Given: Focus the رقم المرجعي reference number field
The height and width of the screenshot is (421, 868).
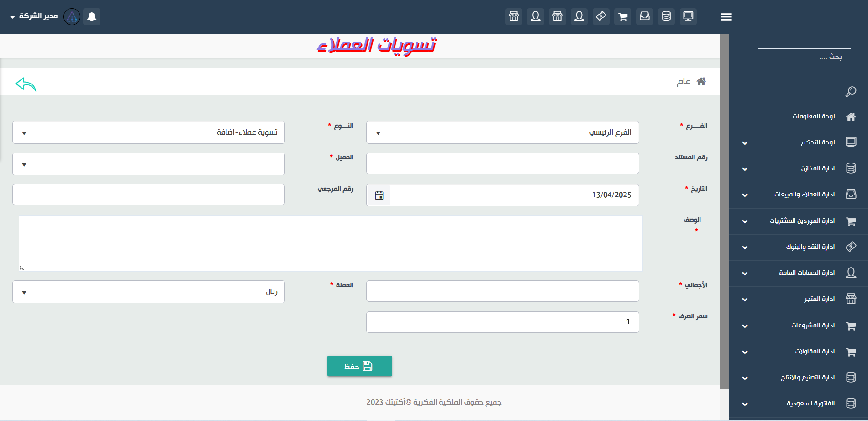Looking at the screenshot, I should pos(148,195).
